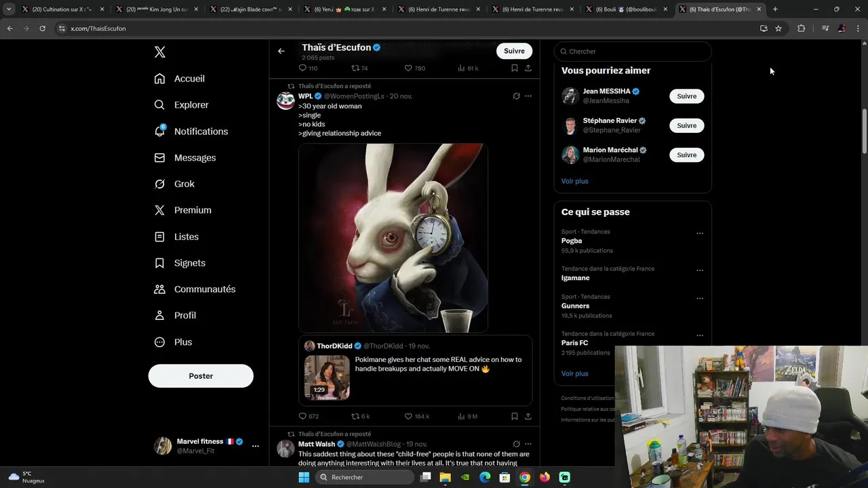Open options for the Pogba trend
The height and width of the screenshot is (488, 868).
700,233
